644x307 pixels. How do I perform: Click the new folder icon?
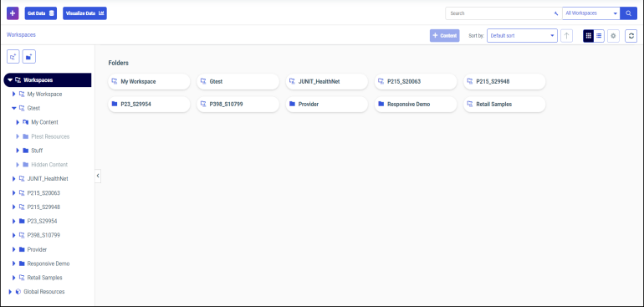tap(29, 57)
